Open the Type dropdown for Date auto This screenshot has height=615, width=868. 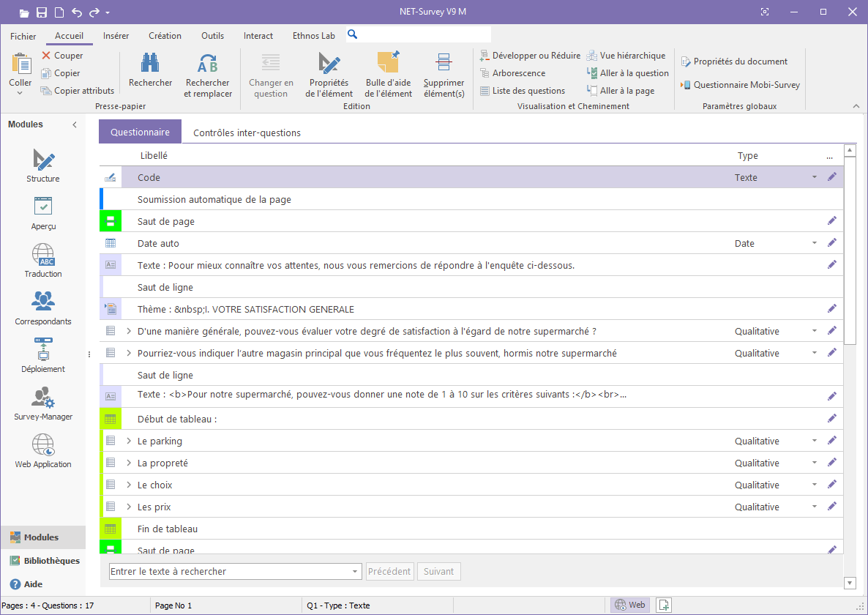(x=815, y=243)
